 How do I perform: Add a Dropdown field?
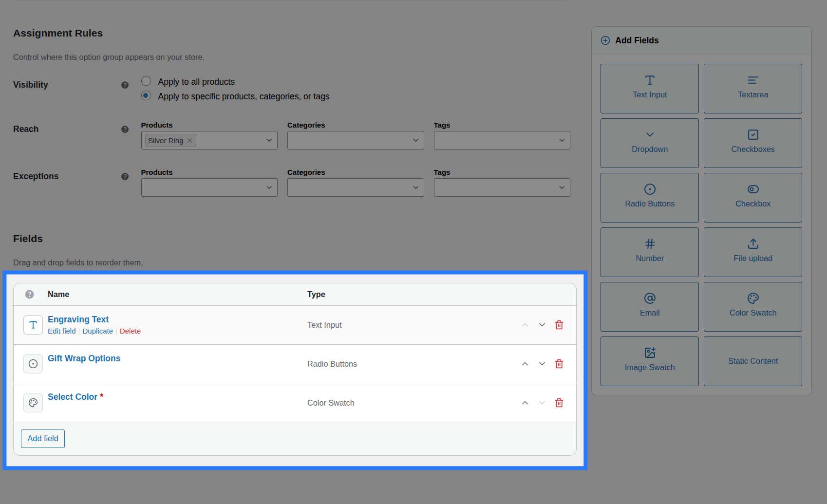(649, 143)
